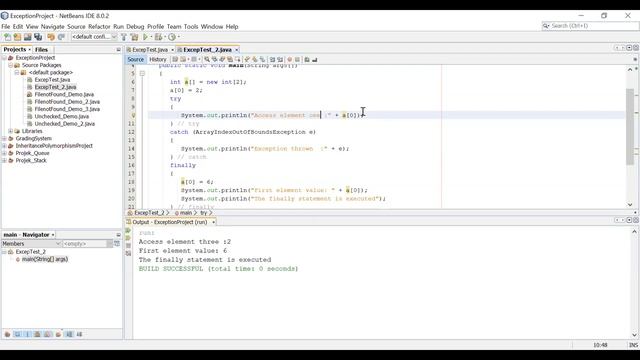Click the Debug Project toolbar icon
The image size is (640, 360).
point(158,37)
